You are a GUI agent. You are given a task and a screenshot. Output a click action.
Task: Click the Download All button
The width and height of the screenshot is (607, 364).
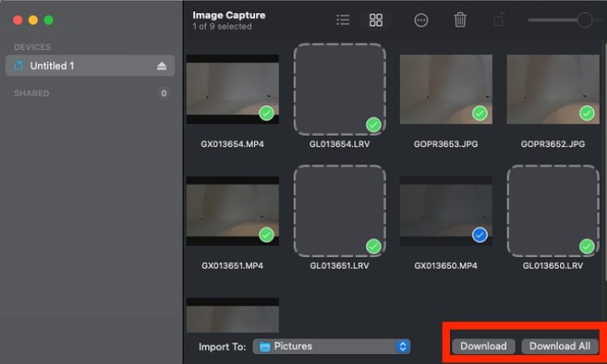(560, 346)
